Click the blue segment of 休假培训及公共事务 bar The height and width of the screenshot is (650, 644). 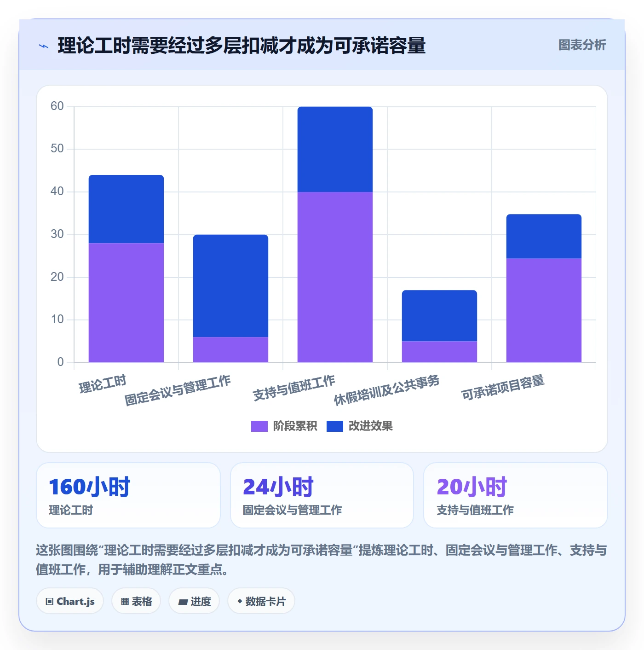tap(439, 316)
